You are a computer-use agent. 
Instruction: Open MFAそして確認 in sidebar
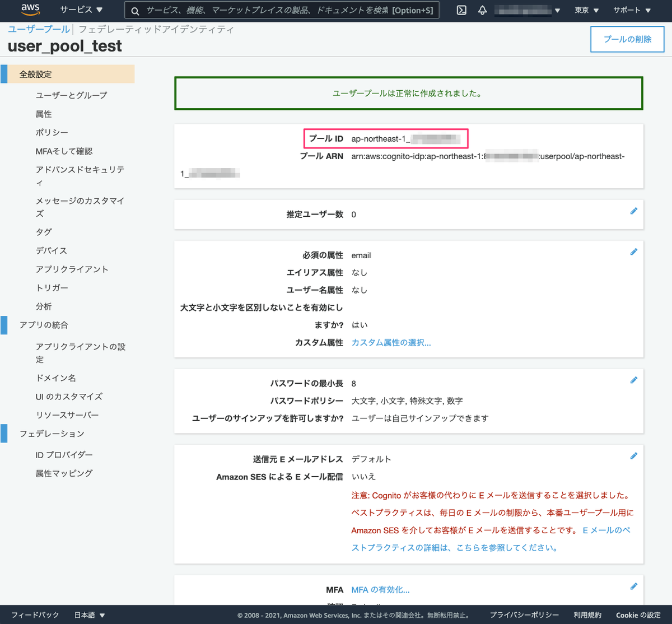tap(64, 151)
